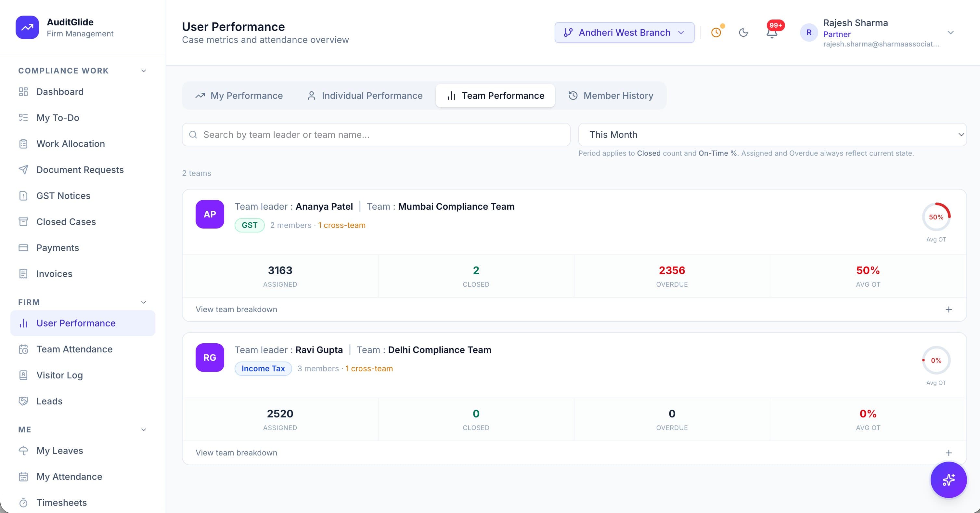Click the GST tag badge

[250, 225]
